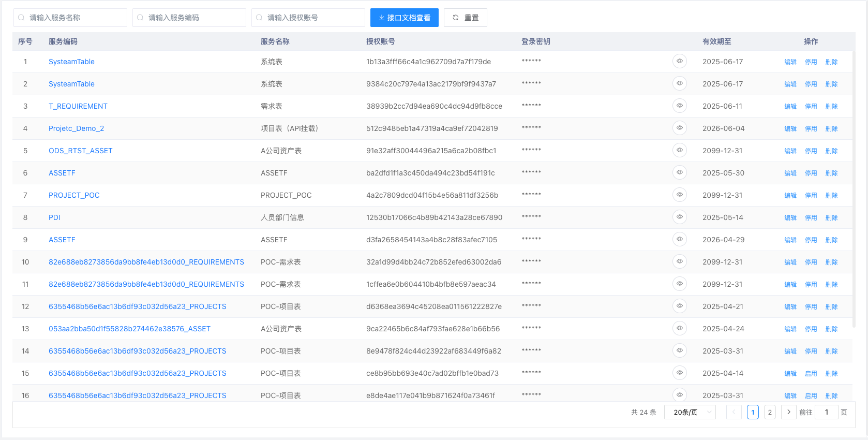Switch to page 2 in pagination
868x440 pixels.
tap(770, 412)
